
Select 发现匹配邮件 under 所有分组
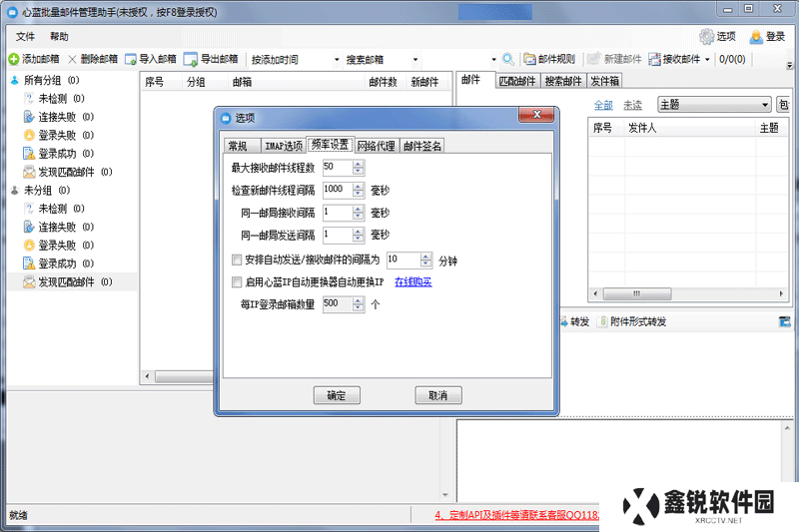67,172
